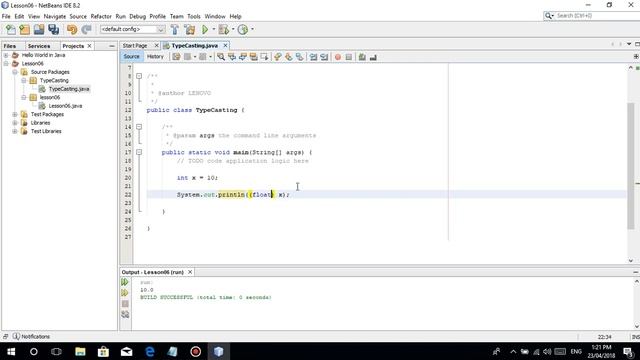Open the default config dropdown
The image size is (640, 360).
click(x=133, y=29)
